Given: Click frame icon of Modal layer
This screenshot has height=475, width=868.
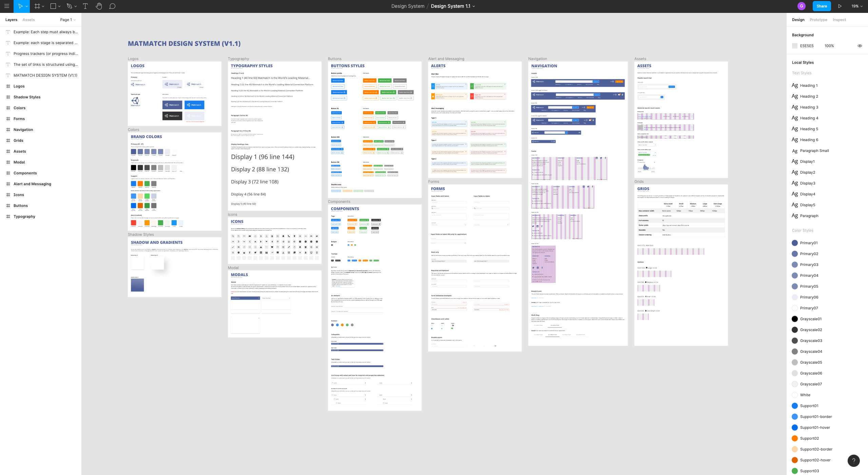Looking at the screenshot, I should click(8, 162).
